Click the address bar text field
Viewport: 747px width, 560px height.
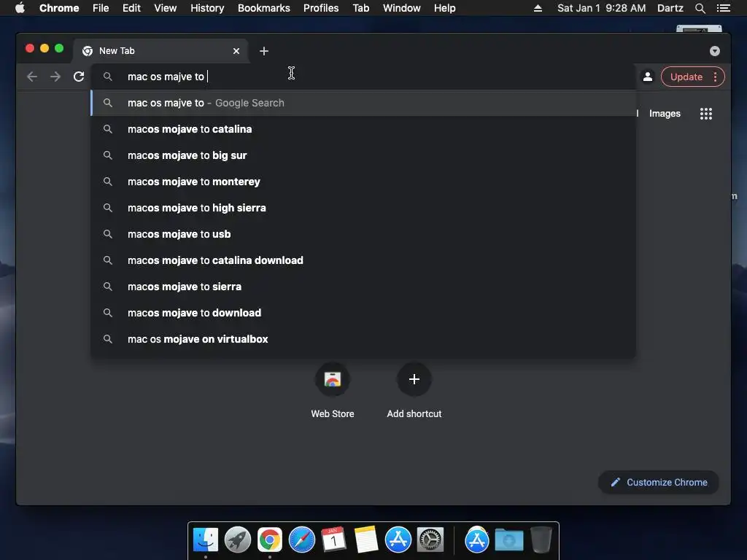363,77
